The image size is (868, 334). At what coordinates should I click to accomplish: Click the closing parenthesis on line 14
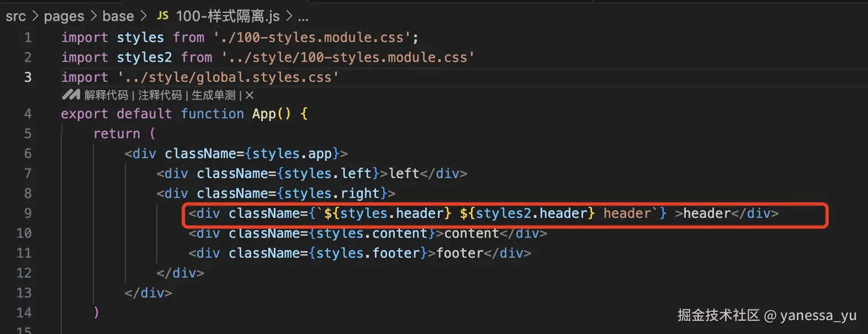(97, 313)
